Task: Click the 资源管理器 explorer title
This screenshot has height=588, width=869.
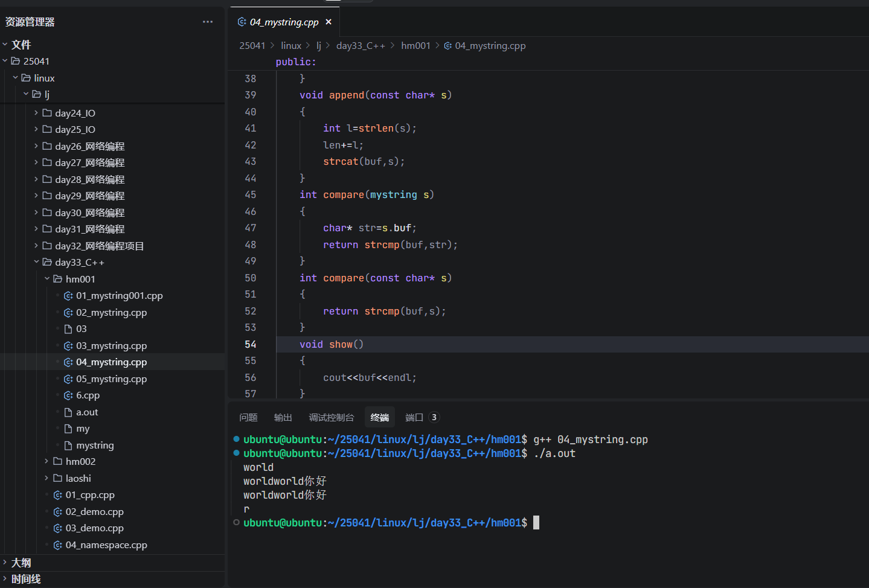Action: (x=30, y=22)
